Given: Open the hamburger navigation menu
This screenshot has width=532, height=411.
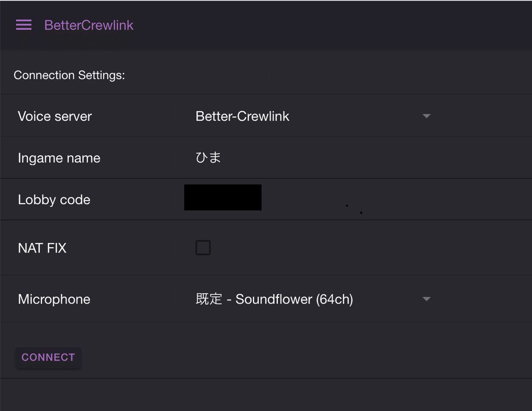Looking at the screenshot, I should click(x=23, y=25).
